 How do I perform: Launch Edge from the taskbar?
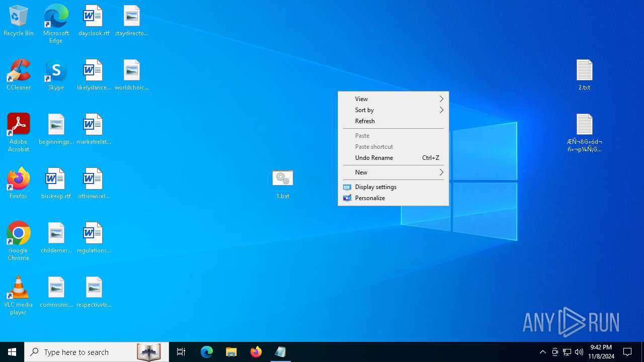pos(207,352)
